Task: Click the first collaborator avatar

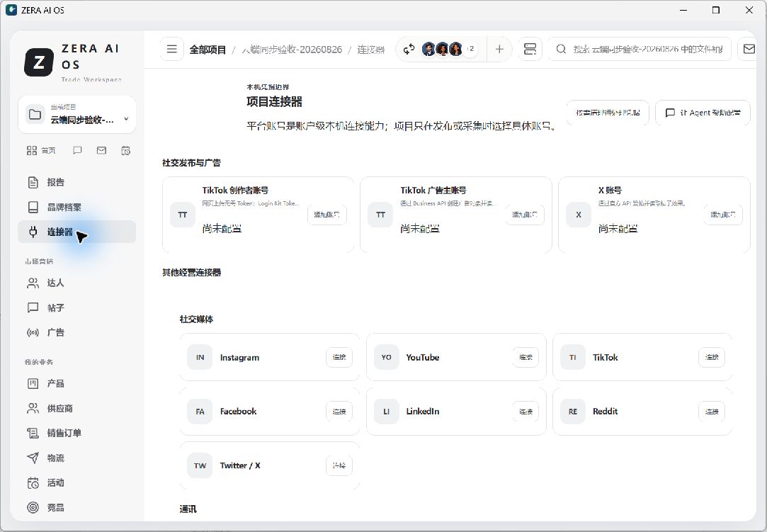Action: [x=428, y=49]
